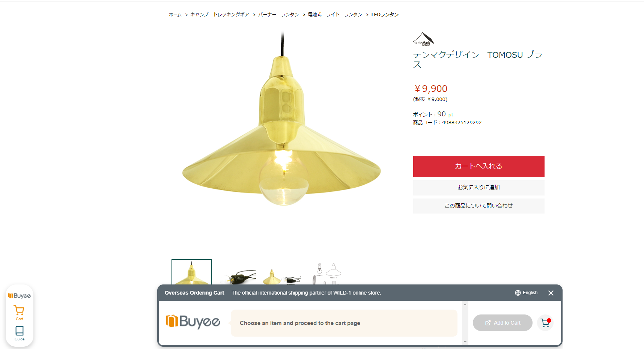Open キャンプ トレッキングギア breadcrumb link

click(220, 15)
